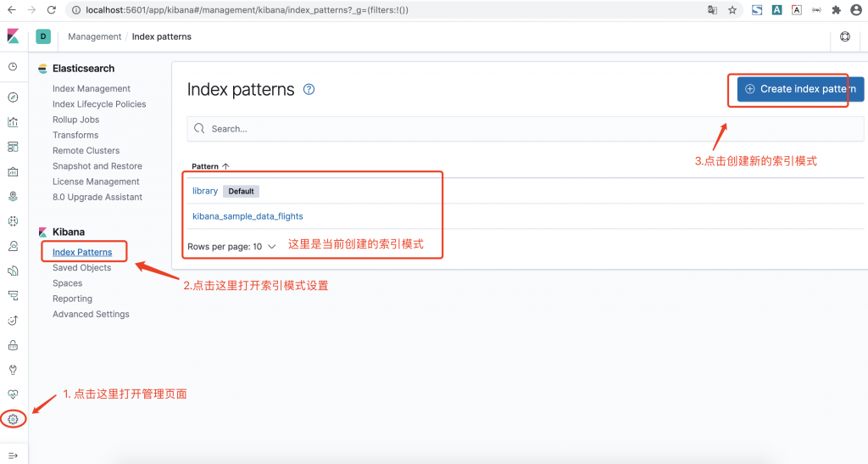Open Reporting

click(x=73, y=299)
